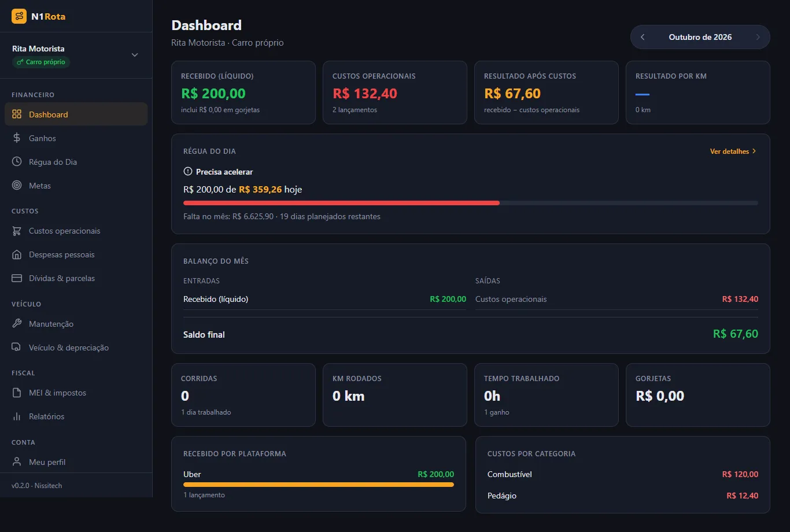The width and height of the screenshot is (790, 532).
Task: Click the Custos operacionais saídas row
Action: (617, 299)
